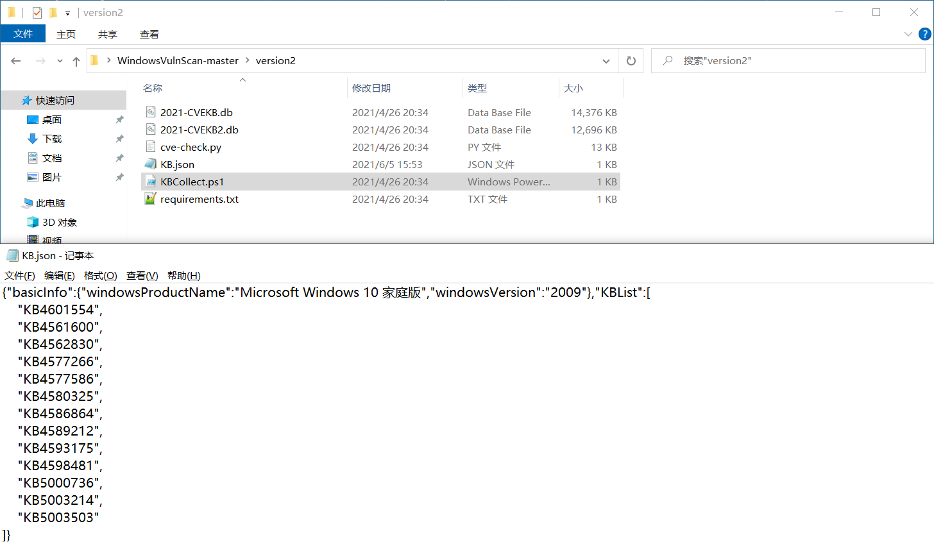Expand the ribbon using the chevron
Viewport: 934px width, 560px height.
[x=908, y=34]
